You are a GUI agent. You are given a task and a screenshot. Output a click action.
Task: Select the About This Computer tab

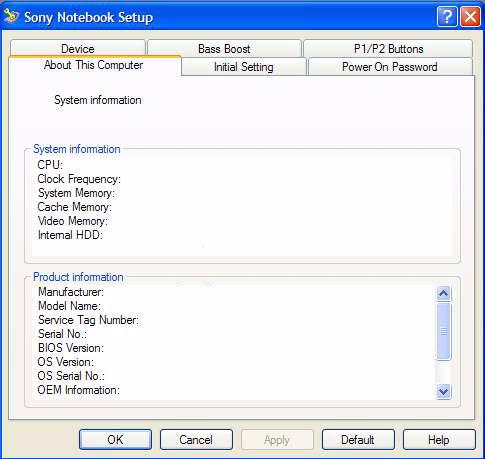tap(94, 65)
